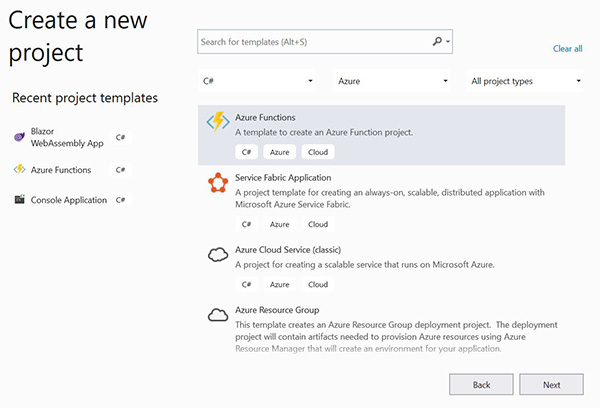Click the Service Fabric description about always-on application

click(x=390, y=198)
